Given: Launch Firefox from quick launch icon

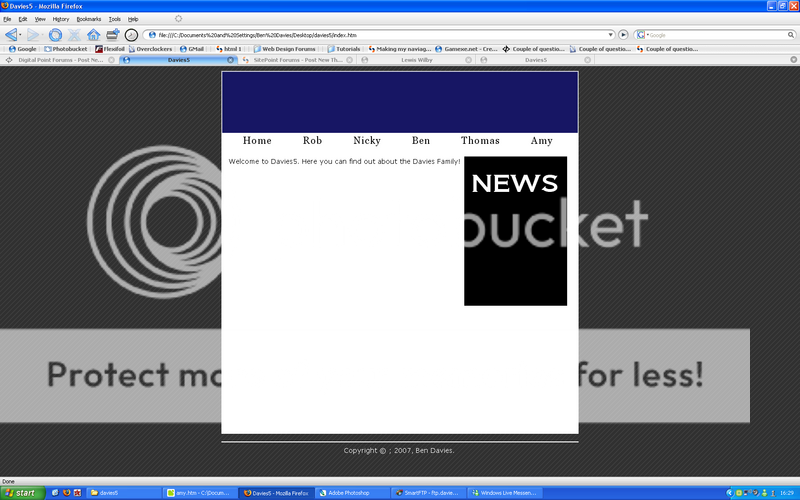Looking at the screenshot, I should pyautogui.click(x=66, y=493).
